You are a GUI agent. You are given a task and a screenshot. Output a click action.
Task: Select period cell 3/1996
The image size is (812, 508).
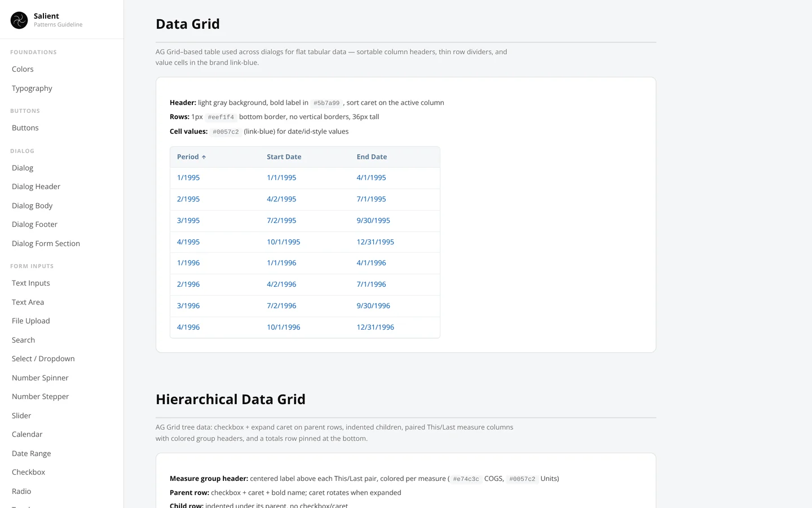pos(188,305)
